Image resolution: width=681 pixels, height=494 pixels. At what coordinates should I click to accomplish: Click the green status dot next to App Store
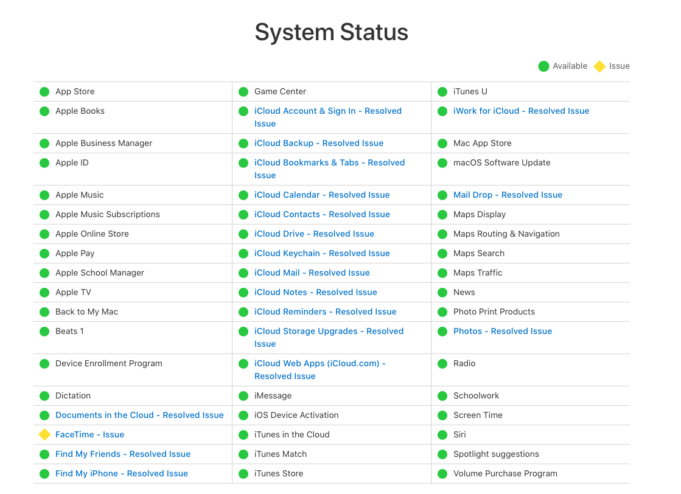click(44, 92)
